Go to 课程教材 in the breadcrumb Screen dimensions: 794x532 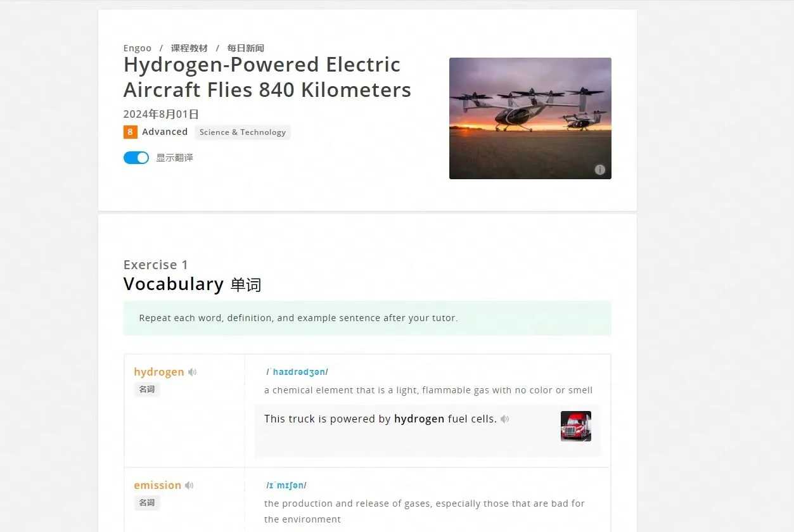[189, 48]
